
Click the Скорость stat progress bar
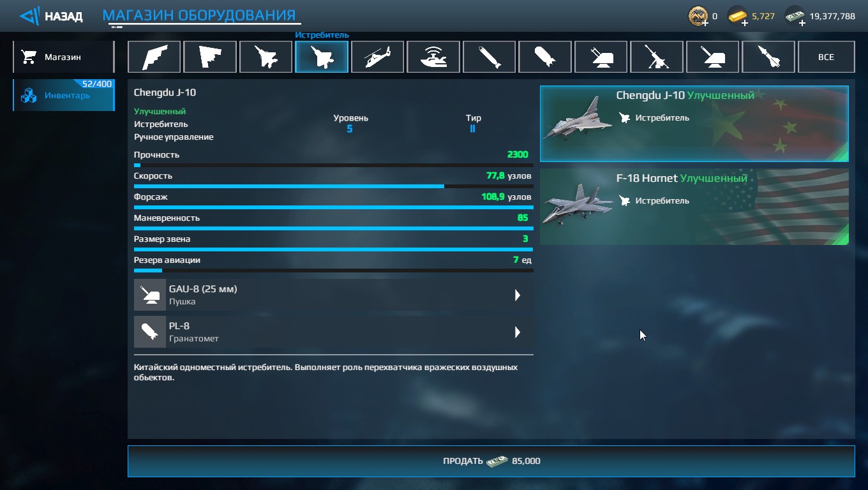333,186
